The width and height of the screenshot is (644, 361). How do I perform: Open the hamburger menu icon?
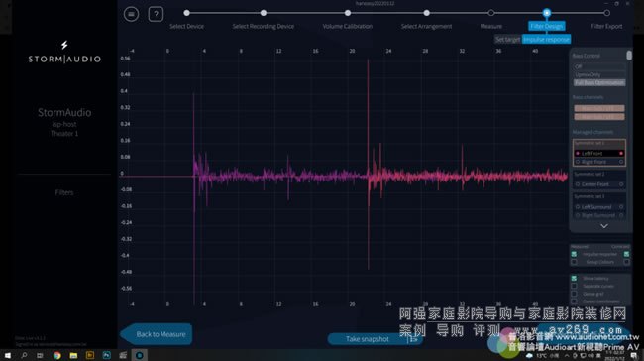pyautogui.click(x=131, y=15)
